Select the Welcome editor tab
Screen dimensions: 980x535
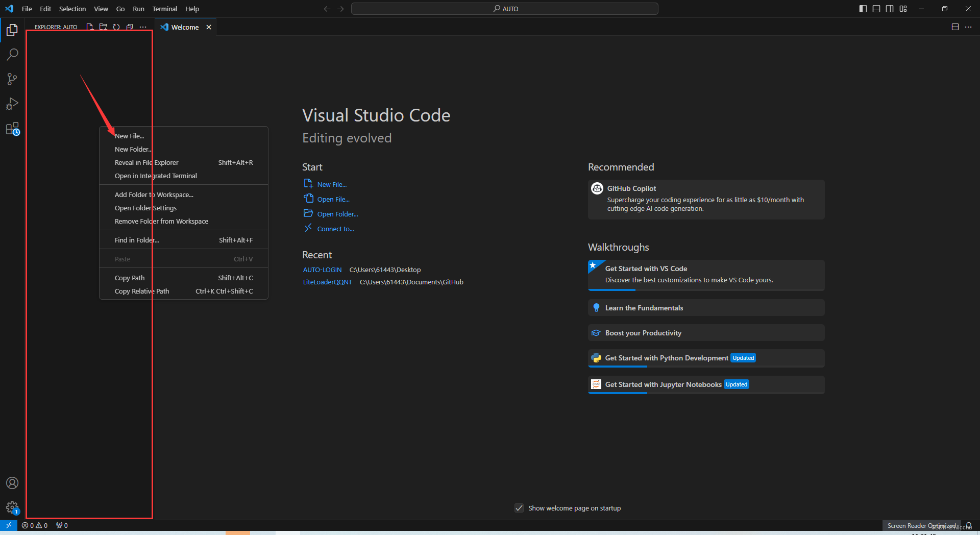pos(185,27)
